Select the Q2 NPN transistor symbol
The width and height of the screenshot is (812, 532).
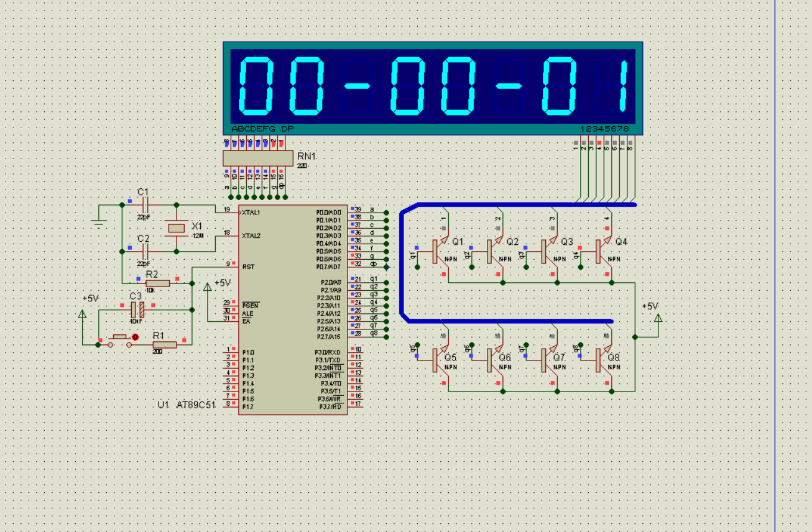(495, 251)
